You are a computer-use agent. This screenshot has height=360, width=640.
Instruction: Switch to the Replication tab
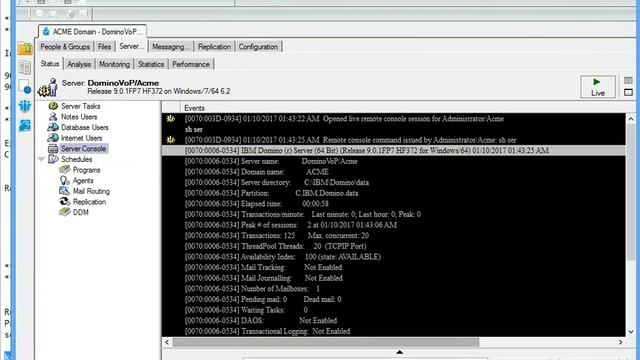pos(214,47)
